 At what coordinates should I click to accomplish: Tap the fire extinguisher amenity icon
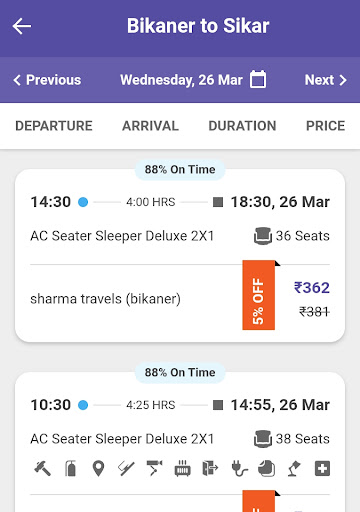(70, 468)
